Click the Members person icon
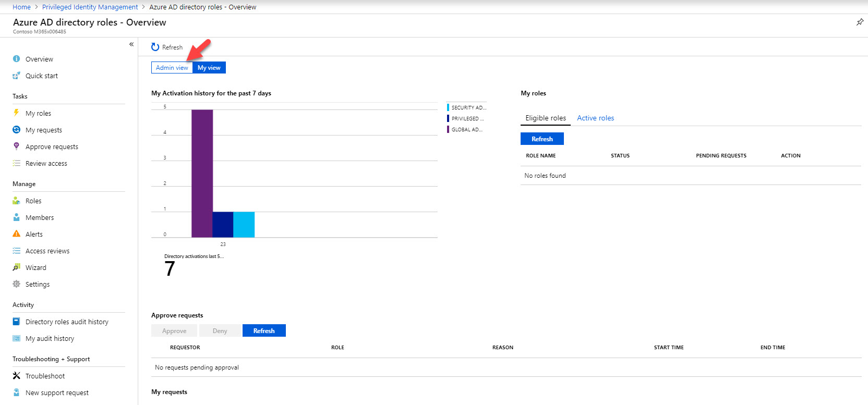 point(16,217)
